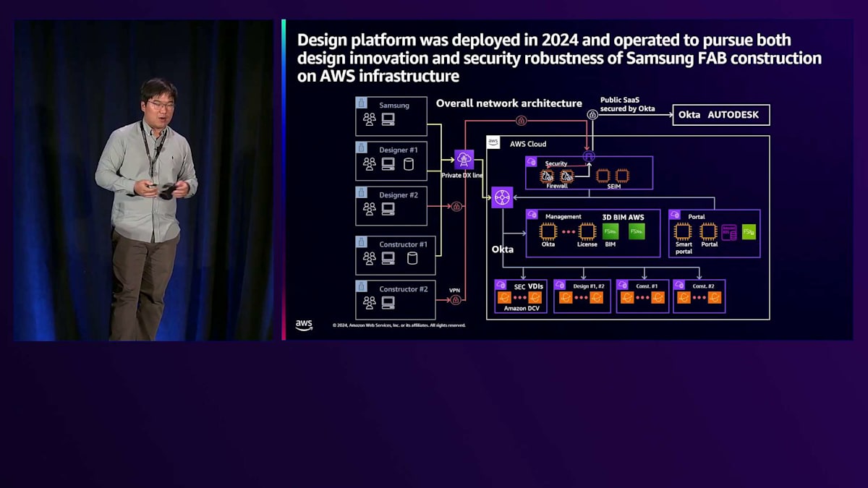868x488 pixels.
Task: Click the Portal chip icon
Action: 709,231
